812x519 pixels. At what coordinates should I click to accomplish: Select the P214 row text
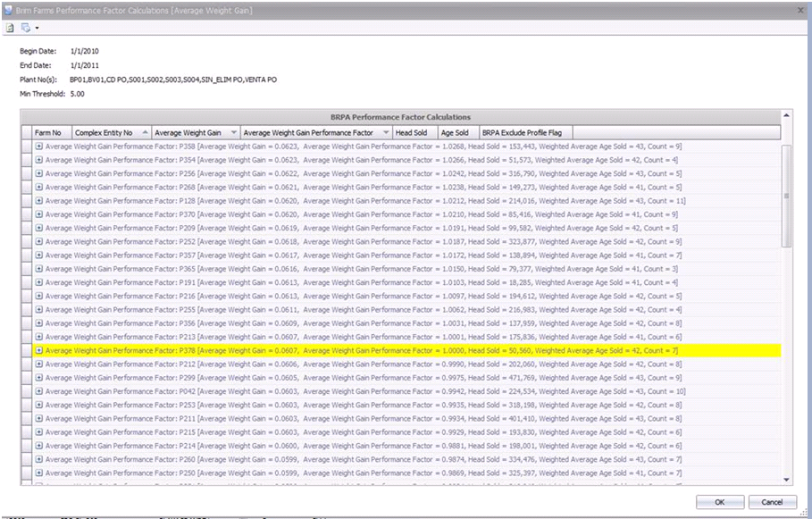364,446
